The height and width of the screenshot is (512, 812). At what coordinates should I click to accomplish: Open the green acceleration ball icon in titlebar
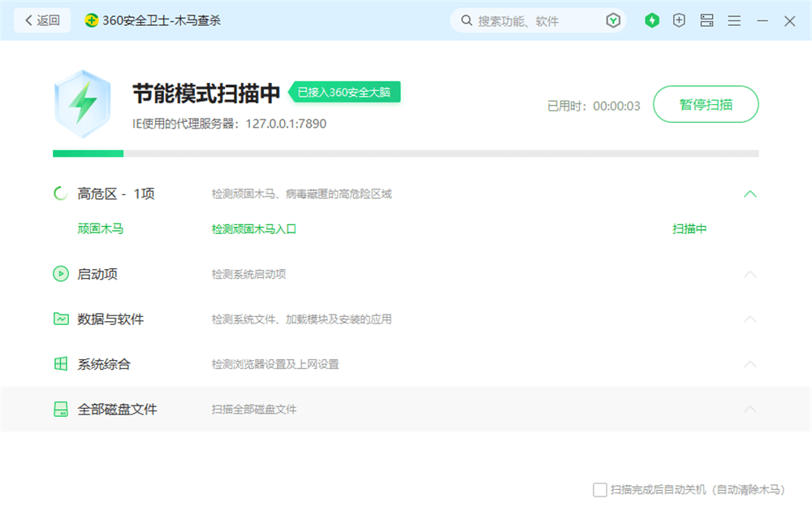652,20
